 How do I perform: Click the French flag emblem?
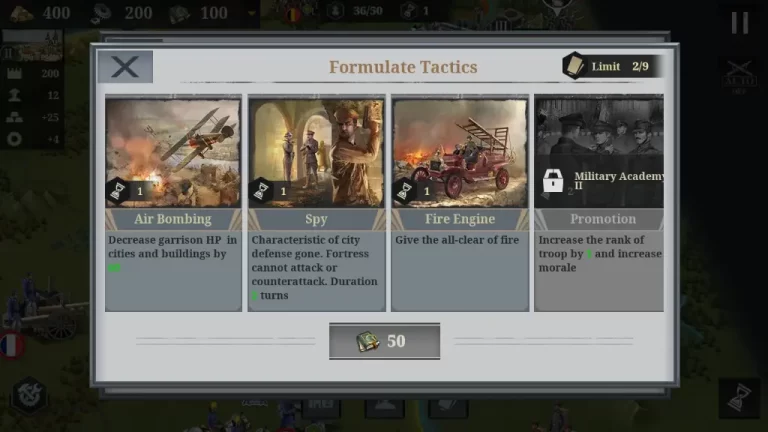point(12,345)
